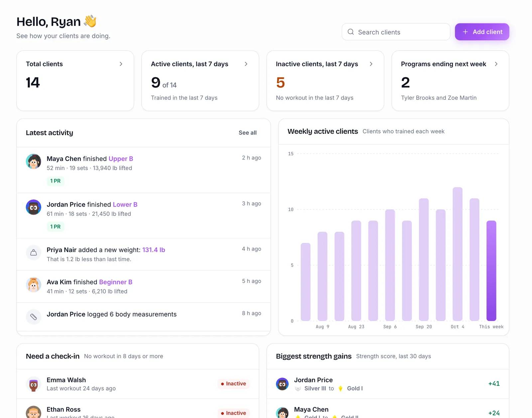The width and height of the screenshot is (532, 418).
Task: Click Emma Walsh's Inactive status badge
Action: [233, 384]
